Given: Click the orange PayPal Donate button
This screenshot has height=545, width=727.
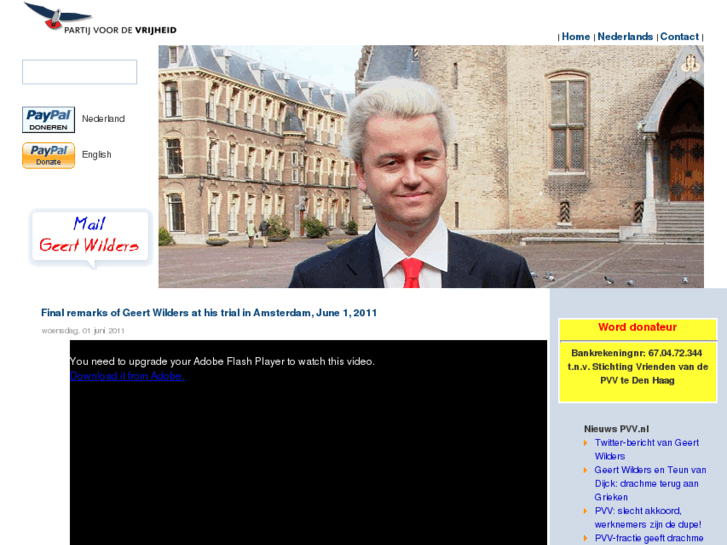Looking at the screenshot, I should click(x=48, y=155).
